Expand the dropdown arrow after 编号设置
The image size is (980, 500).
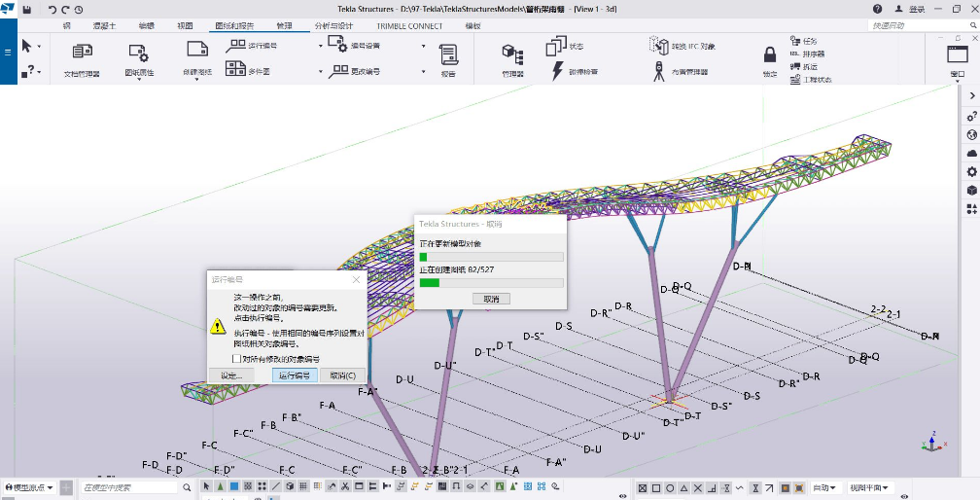[423, 46]
